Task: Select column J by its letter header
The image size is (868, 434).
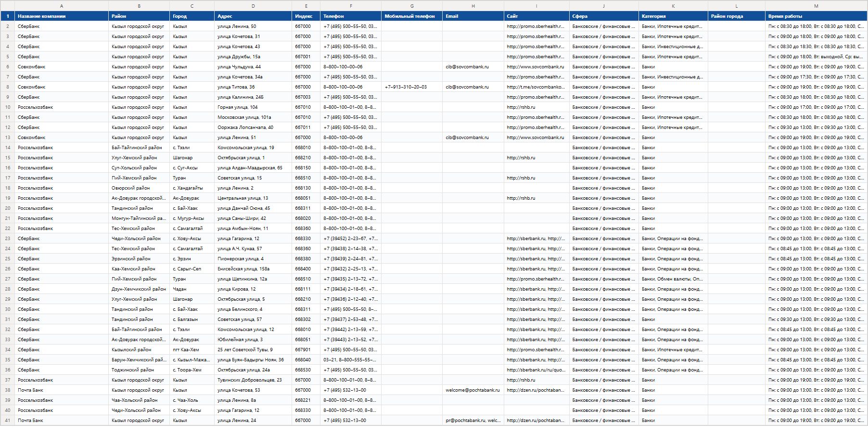Action: [604, 6]
